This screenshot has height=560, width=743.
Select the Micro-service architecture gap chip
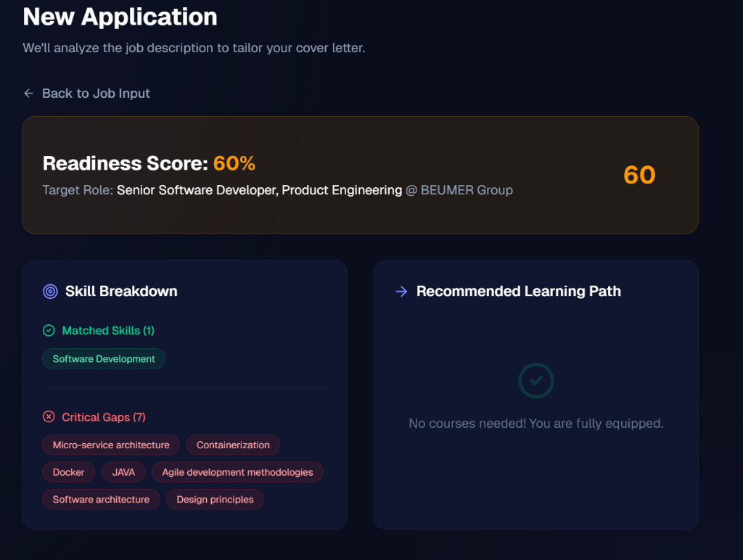(x=110, y=445)
